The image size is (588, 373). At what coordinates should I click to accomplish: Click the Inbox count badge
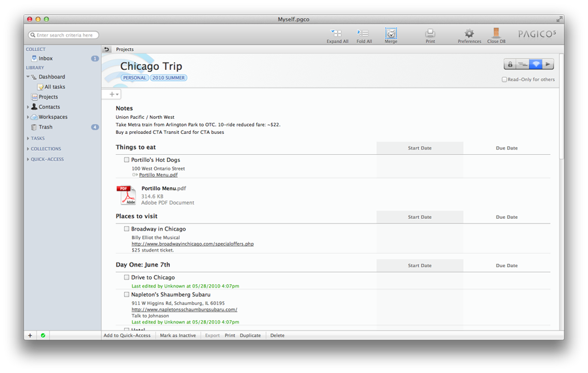click(x=95, y=59)
